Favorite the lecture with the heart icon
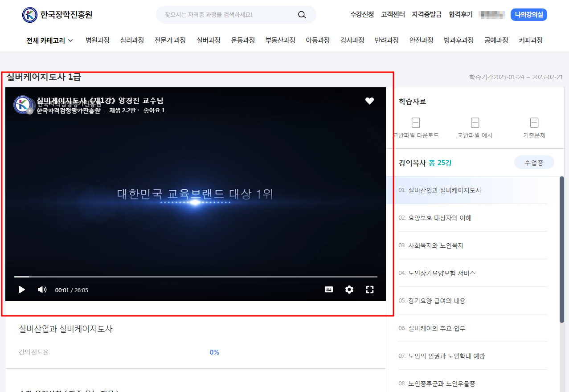 pos(369,101)
